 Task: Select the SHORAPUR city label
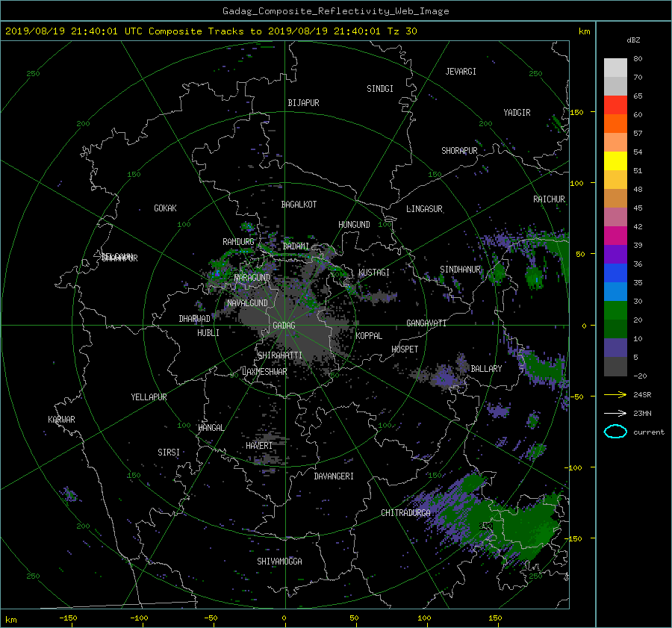(x=459, y=151)
